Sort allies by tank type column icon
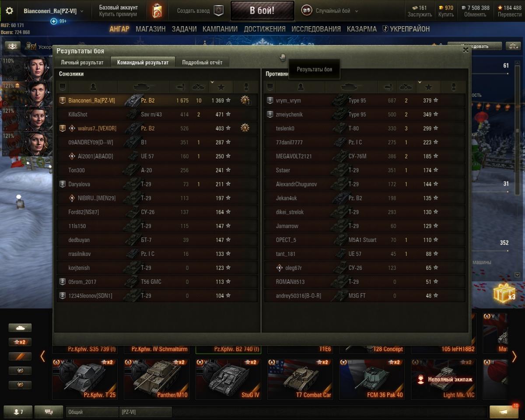525x420 pixels. coord(143,87)
